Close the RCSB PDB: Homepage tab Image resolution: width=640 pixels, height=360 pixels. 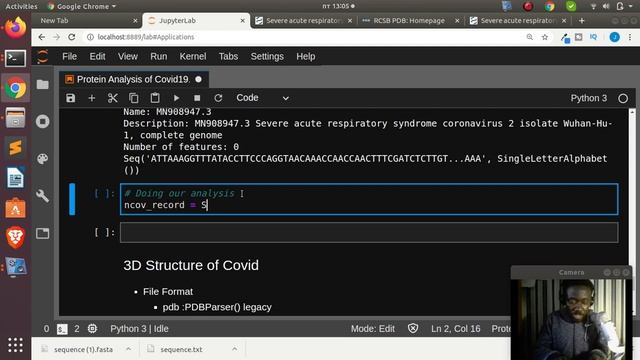(x=457, y=20)
